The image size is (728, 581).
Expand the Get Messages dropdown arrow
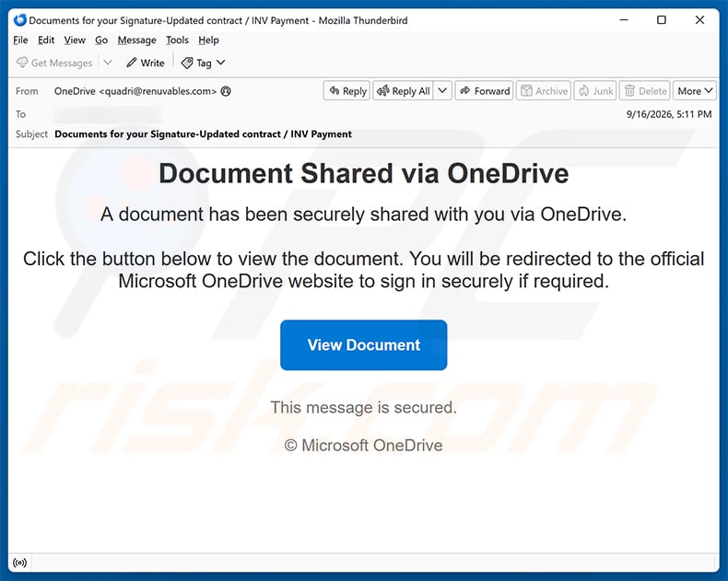coord(108,63)
